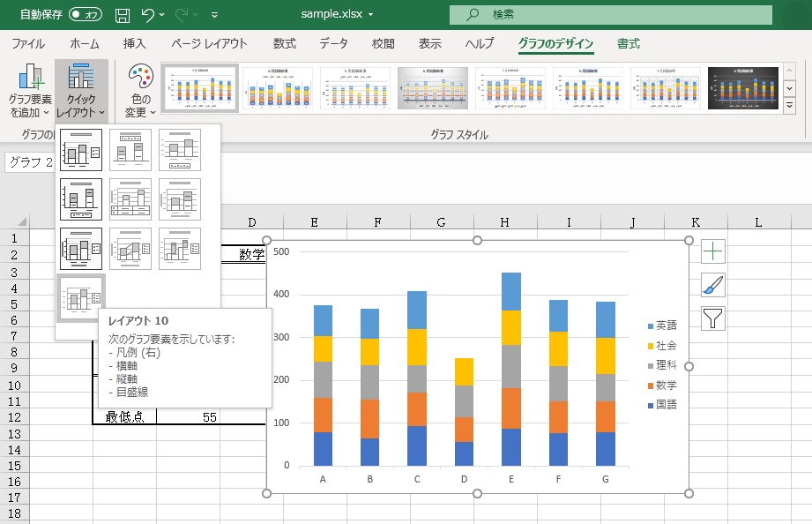Select column H header
This screenshot has height=524, width=812.
tap(504, 223)
